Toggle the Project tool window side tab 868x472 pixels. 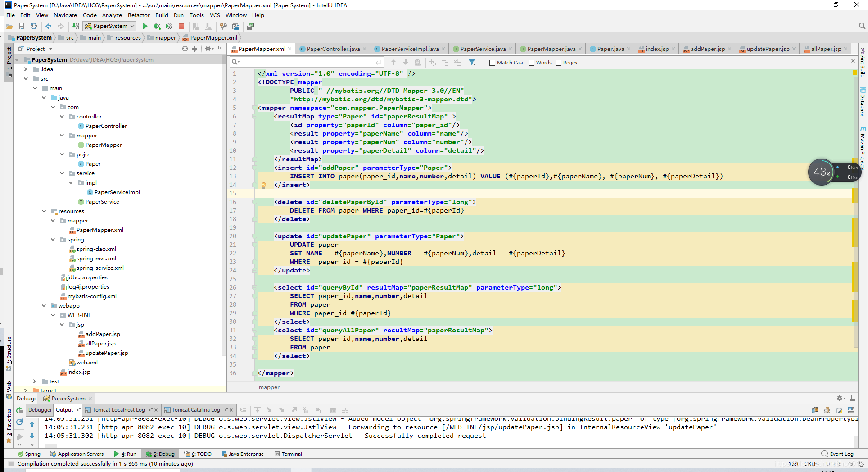click(x=9, y=62)
